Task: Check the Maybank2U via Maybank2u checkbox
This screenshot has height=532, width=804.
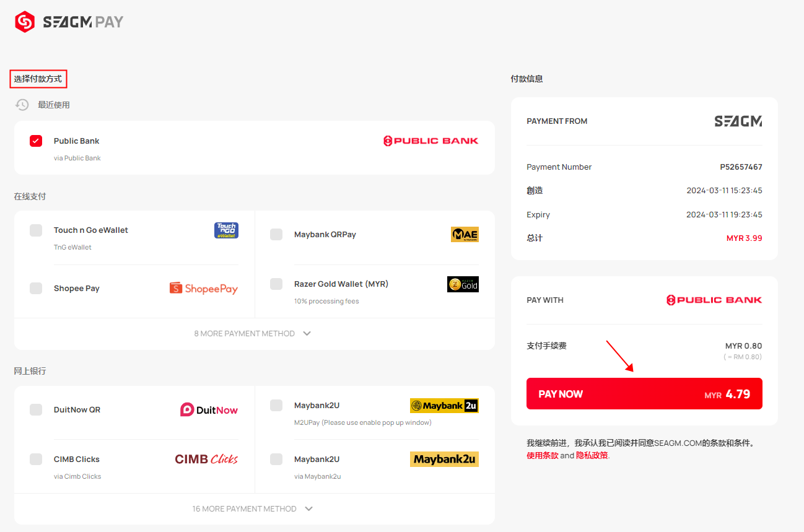Action: 276,459
